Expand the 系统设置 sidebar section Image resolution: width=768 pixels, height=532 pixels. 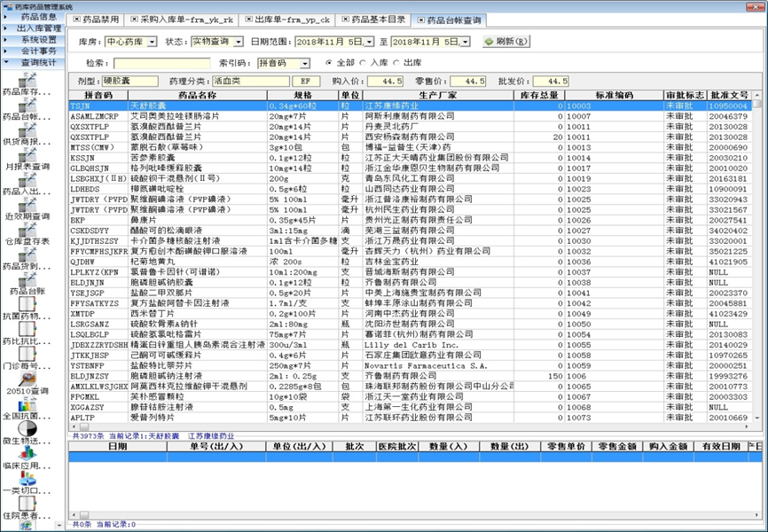[32, 40]
